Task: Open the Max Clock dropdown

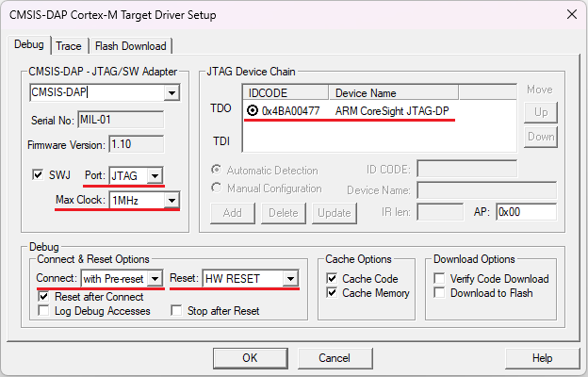Action: click(171, 201)
